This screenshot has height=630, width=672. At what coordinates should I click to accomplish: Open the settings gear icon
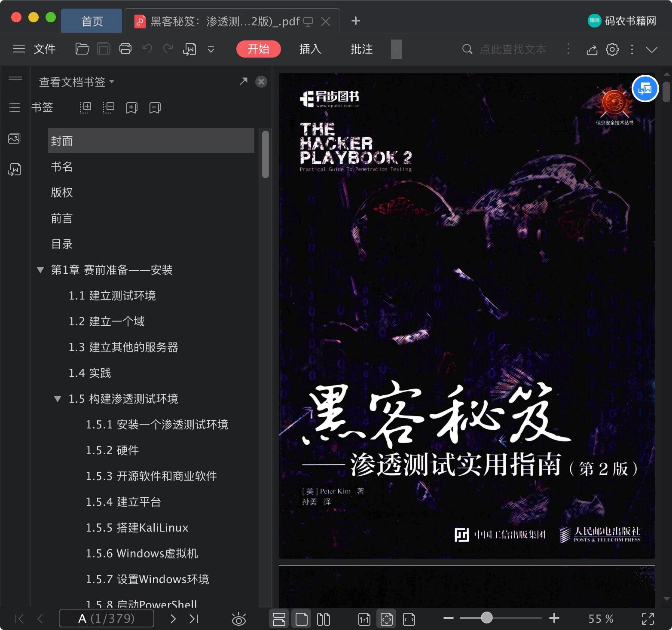(x=612, y=49)
